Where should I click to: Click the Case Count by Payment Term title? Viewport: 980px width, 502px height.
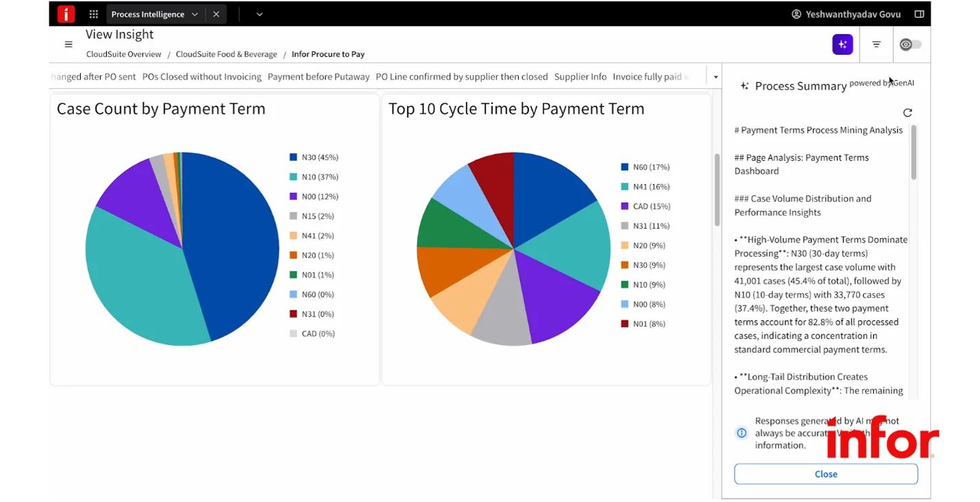click(161, 108)
